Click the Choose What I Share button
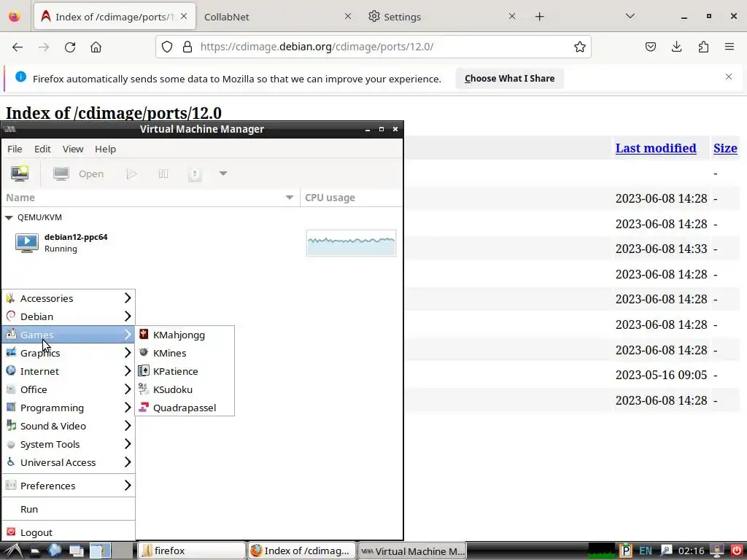Screen dimensions: 747x560 tap(509, 79)
